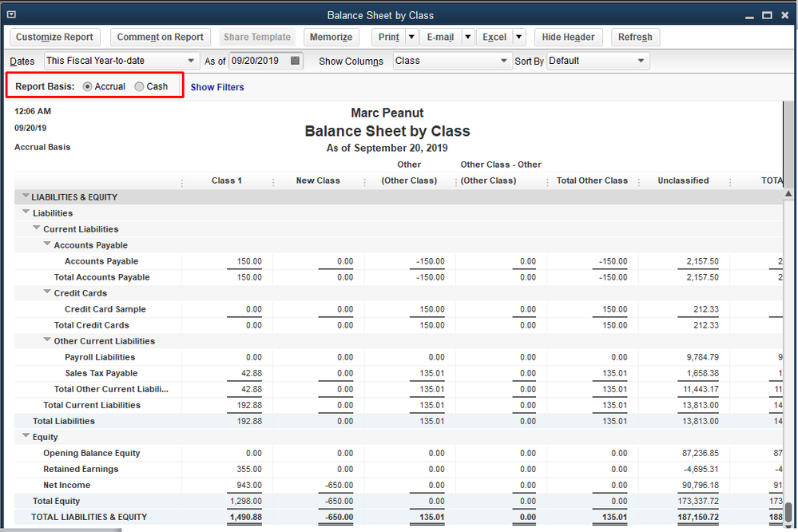The image size is (798, 532).
Task: Click the Memorize button
Action: (x=331, y=37)
